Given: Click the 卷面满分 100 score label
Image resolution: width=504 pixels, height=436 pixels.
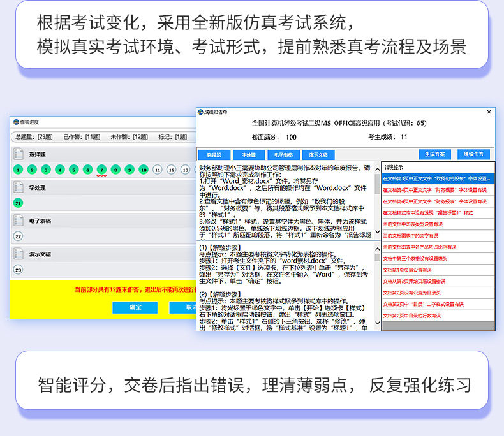Looking at the screenshot, I should [x=274, y=137].
